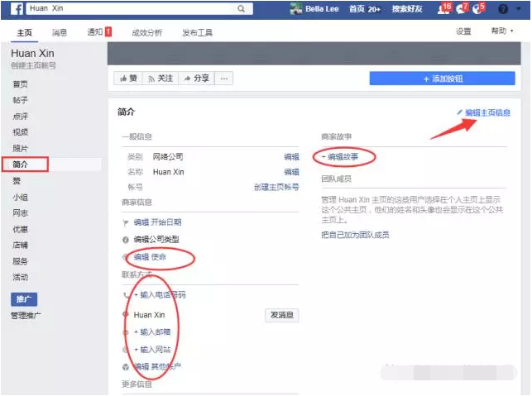Click 编辑主页信息 link
Viewport: 532px width, 396px height.
pos(483,112)
